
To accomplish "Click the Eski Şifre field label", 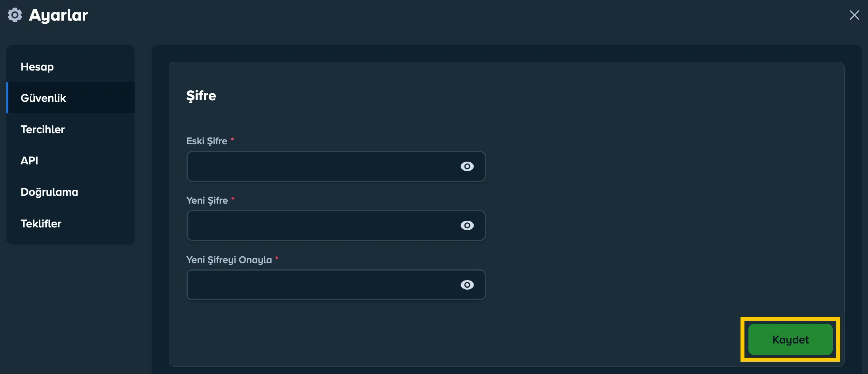I will (x=206, y=141).
